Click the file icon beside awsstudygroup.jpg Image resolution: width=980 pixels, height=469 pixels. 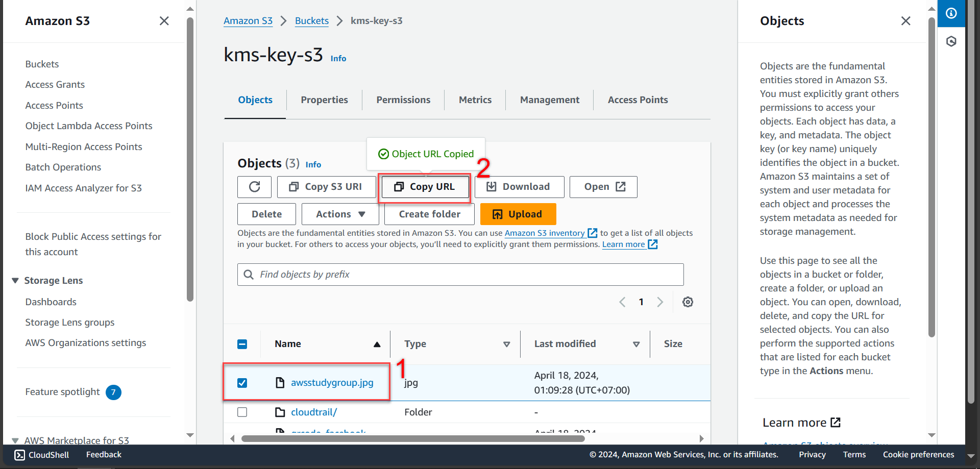click(280, 383)
